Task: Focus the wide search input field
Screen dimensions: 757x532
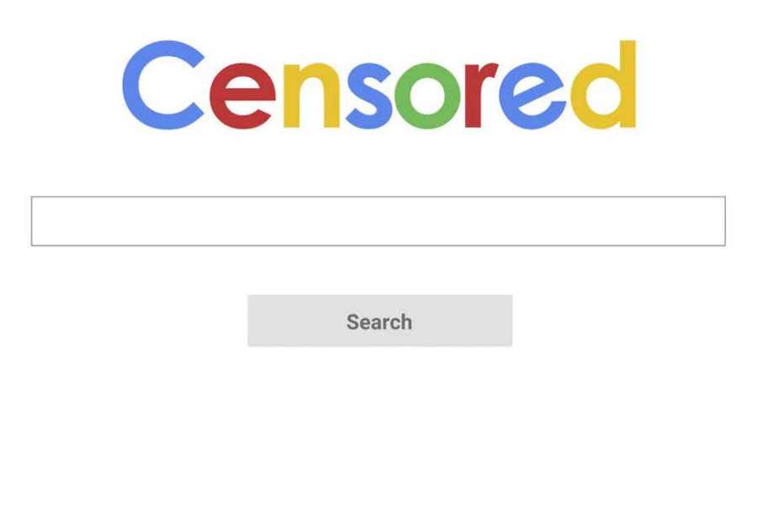Action: tap(378, 221)
